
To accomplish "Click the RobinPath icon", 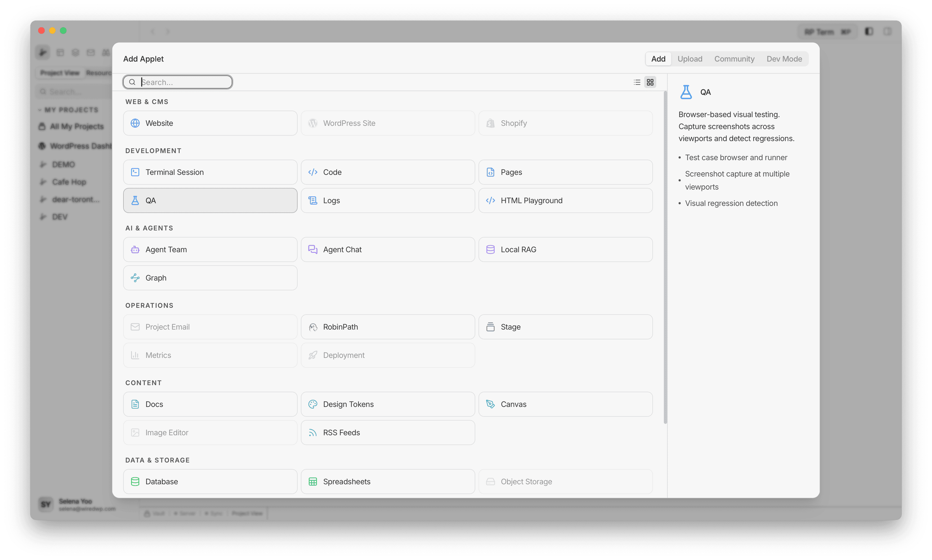I will pyautogui.click(x=313, y=327).
